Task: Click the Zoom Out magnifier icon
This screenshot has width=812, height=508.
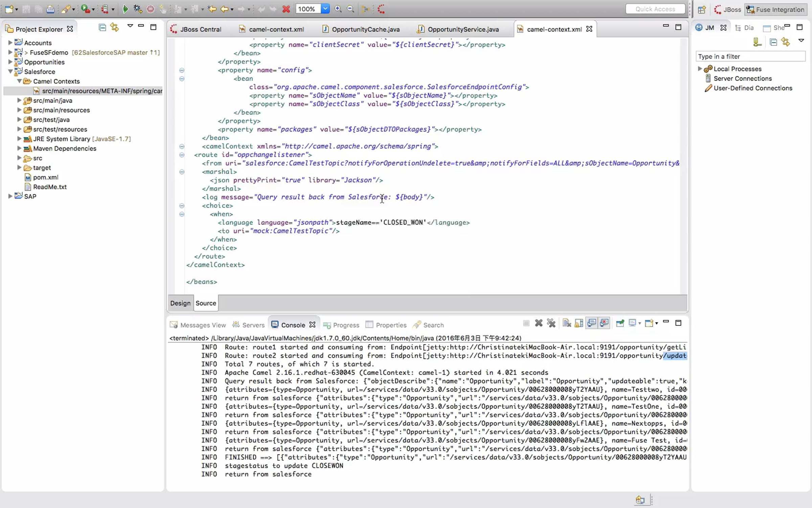Action: pyautogui.click(x=351, y=9)
